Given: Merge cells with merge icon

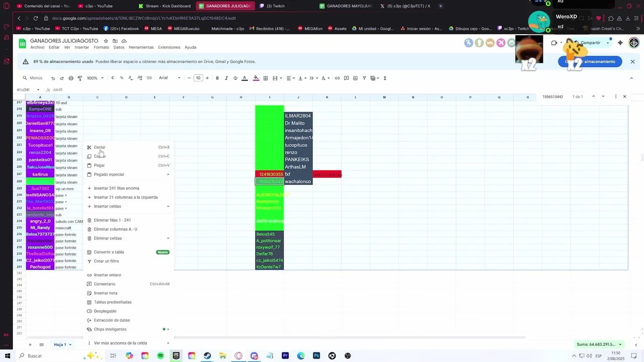Looking at the screenshot, I should click(275, 78).
